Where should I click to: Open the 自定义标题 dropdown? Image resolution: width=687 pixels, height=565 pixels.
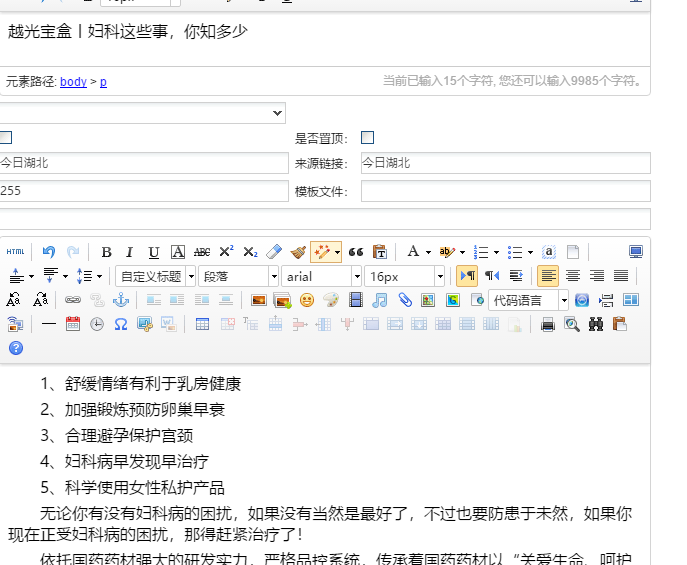(155, 276)
